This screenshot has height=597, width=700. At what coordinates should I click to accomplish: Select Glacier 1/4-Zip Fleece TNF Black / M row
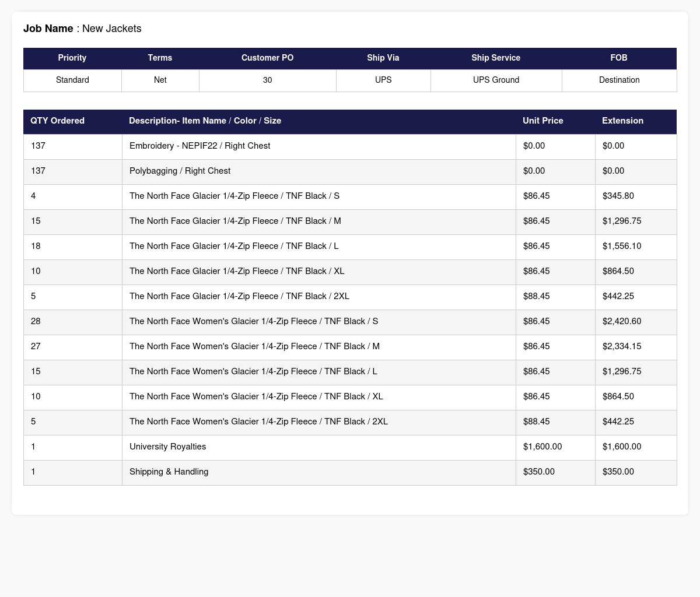point(350,221)
